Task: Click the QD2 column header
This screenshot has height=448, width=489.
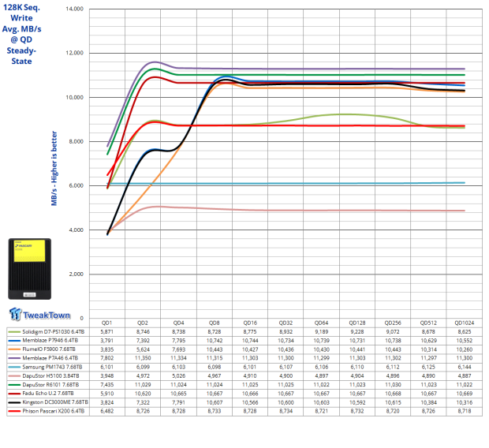Action: tap(143, 323)
